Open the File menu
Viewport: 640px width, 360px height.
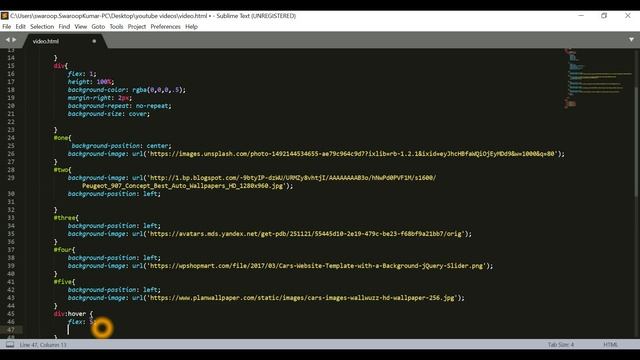(x=7, y=27)
